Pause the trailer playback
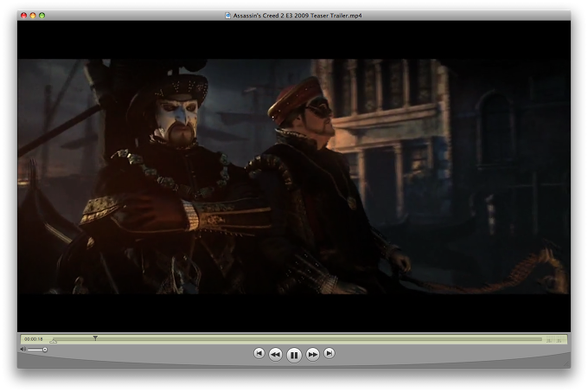588x392 pixels. [294, 355]
